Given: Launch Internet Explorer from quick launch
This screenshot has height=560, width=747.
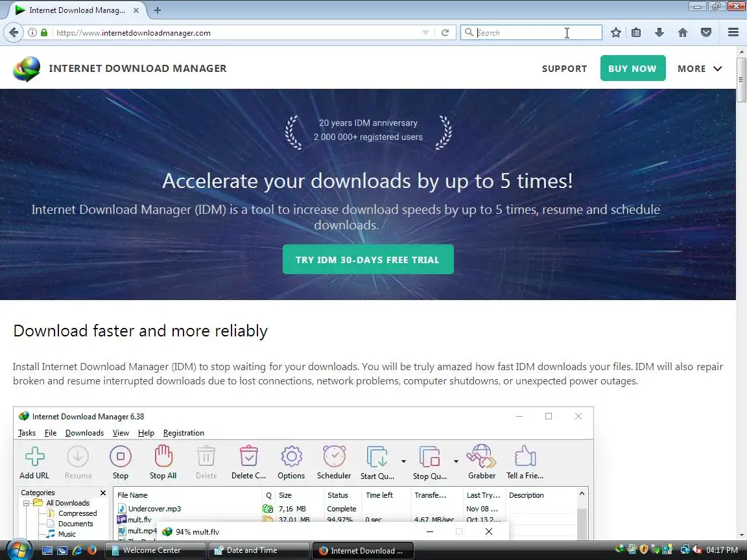Looking at the screenshot, I should pos(77,550).
